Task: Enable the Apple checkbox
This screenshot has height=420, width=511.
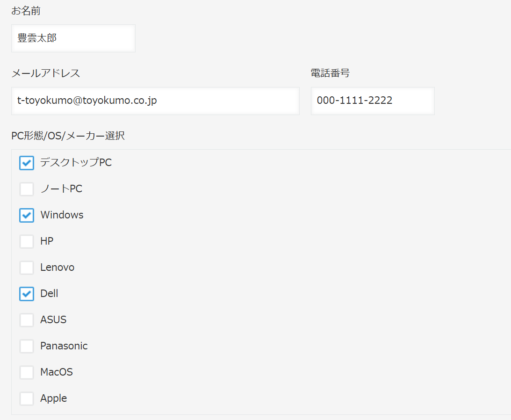Action: point(26,398)
